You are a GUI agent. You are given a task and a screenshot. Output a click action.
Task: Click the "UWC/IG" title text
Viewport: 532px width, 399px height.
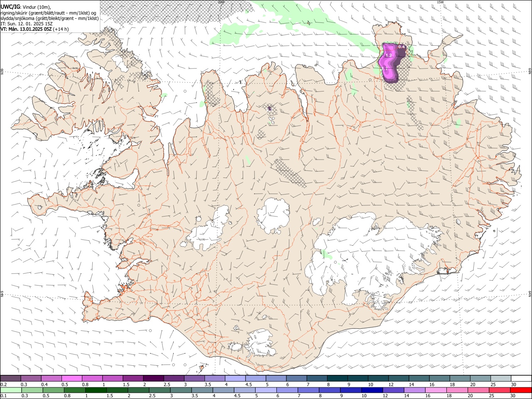[10, 7]
